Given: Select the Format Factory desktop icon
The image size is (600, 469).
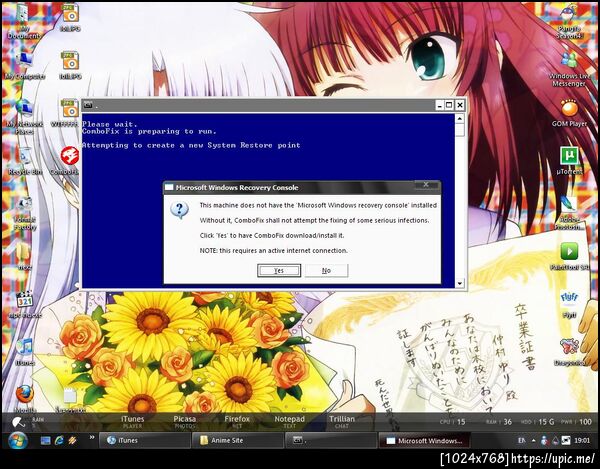Looking at the screenshot, I should coord(25,213).
